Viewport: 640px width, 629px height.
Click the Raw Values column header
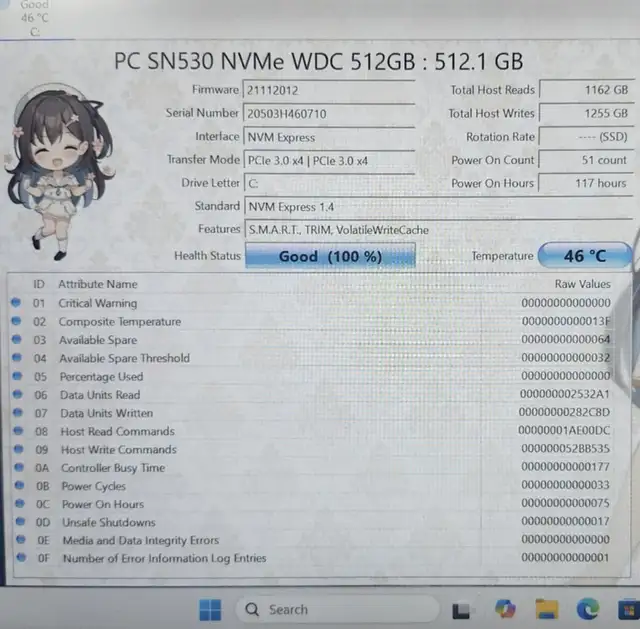[x=582, y=284]
